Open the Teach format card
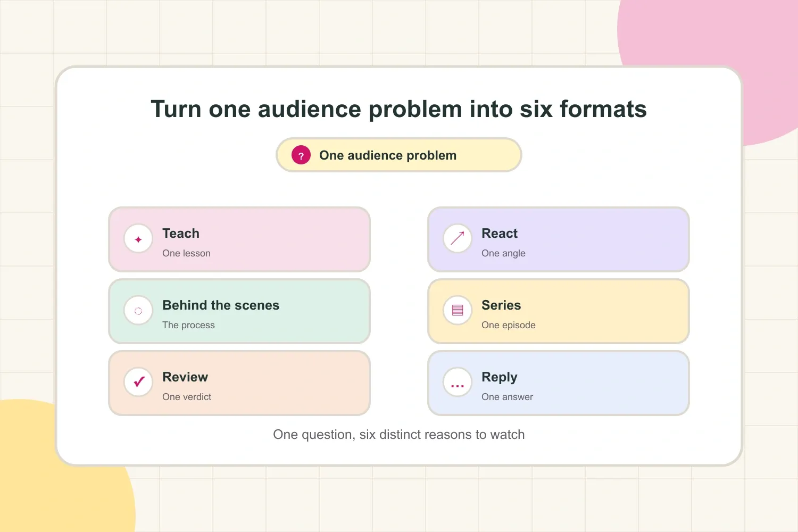 (x=239, y=239)
